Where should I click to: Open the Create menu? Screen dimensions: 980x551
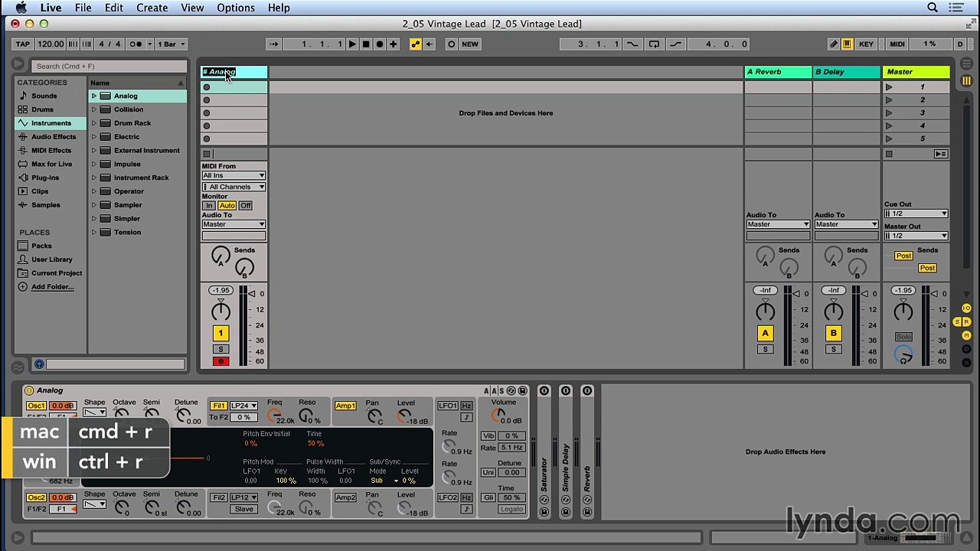point(152,8)
